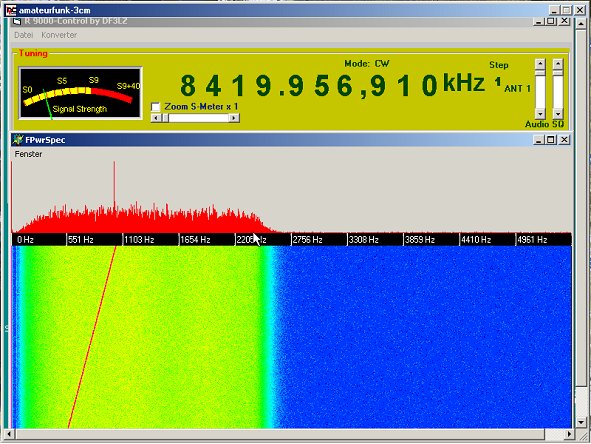Click the S-Meter zoom scrollbar left arrow
Viewport: 591px width, 444px height.
tap(155, 118)
